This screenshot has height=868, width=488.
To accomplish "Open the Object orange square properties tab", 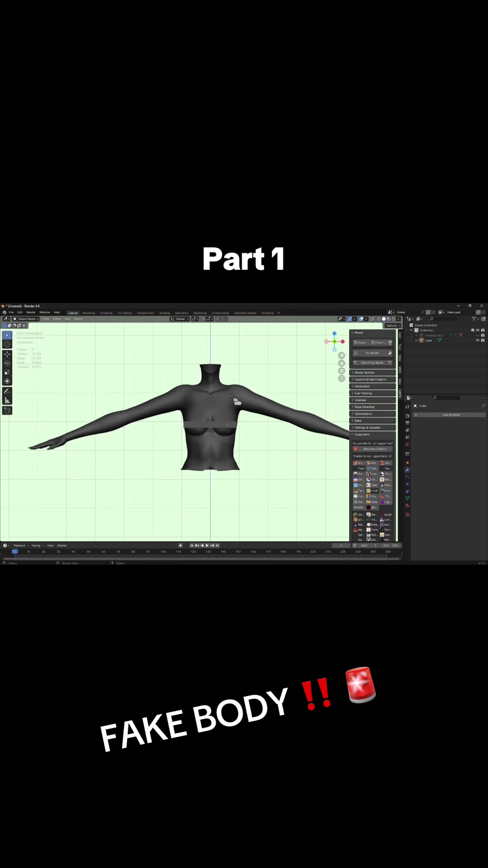I will click(407, 463).
